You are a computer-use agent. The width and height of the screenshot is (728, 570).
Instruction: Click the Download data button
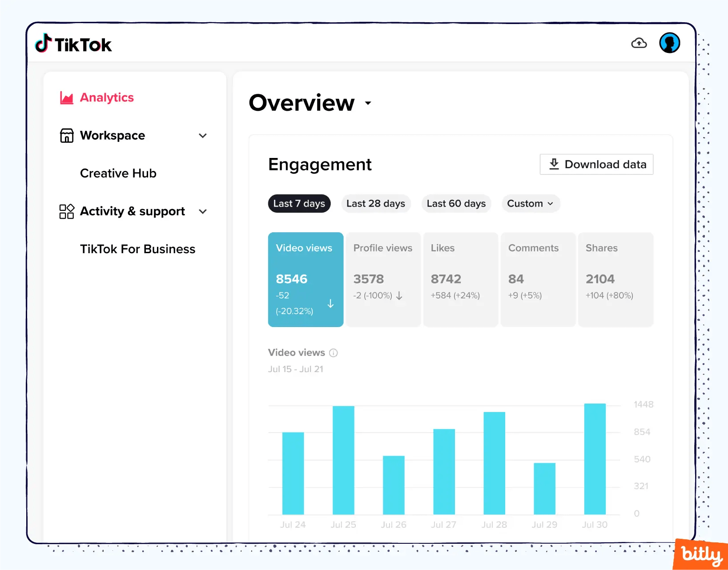(596, 164)
